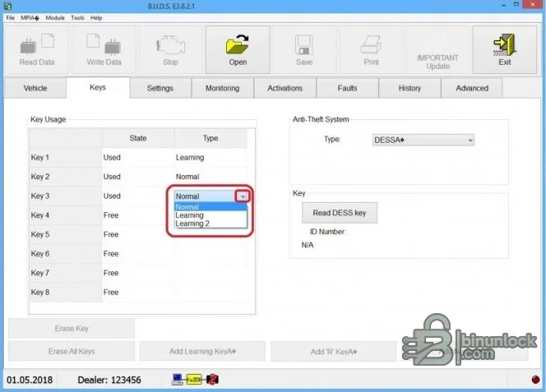546x392 pixels.
Task: Open the Monitoring tab
Action: click(223, 88)
